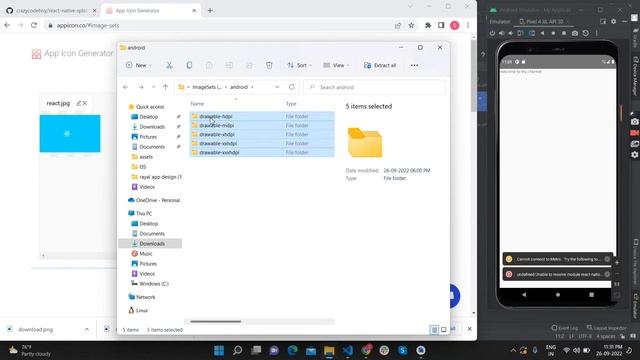Click the Refresh icon beside the address bar
The image size is (640, 360).
(291, 87)
